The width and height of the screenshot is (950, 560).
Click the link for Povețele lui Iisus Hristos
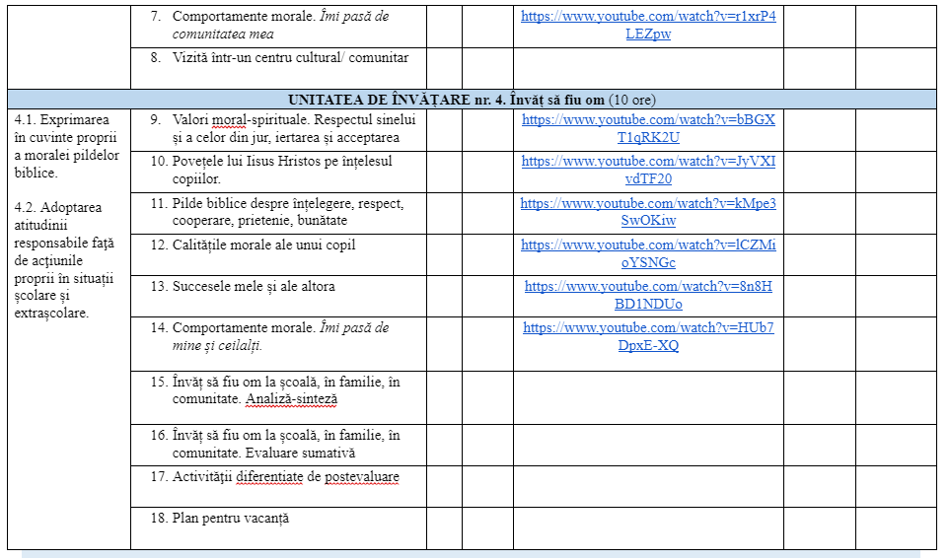[x=647, y=162]
